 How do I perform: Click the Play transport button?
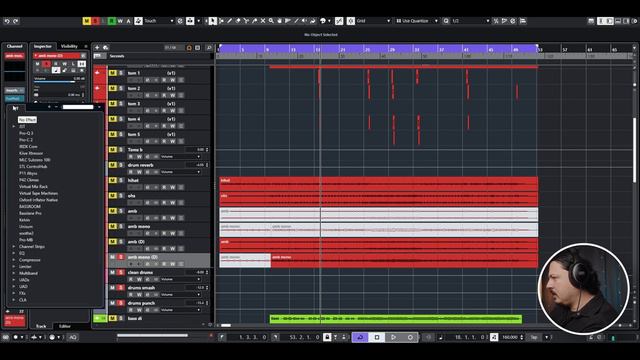click(x=393, y=337)
